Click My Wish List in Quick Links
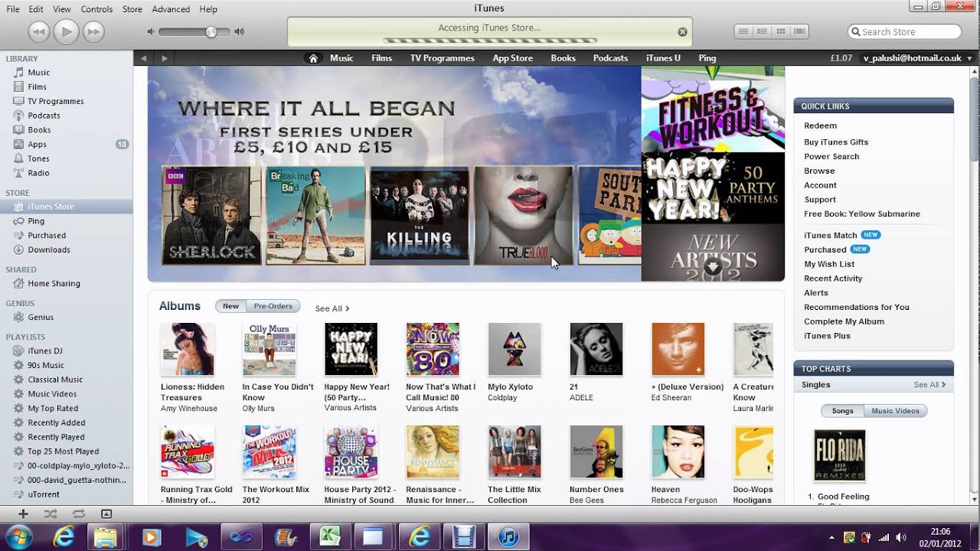 (x=829, y=264)
